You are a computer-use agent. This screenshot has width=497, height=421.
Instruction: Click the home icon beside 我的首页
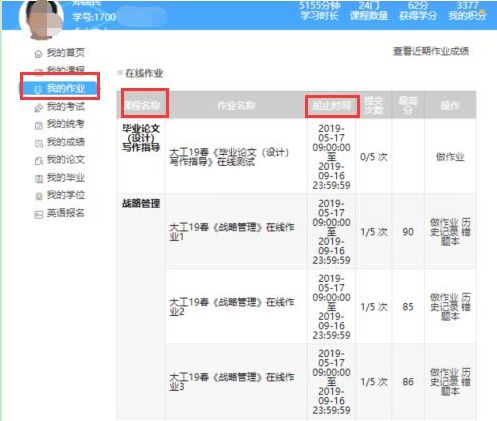click(39, 53)
